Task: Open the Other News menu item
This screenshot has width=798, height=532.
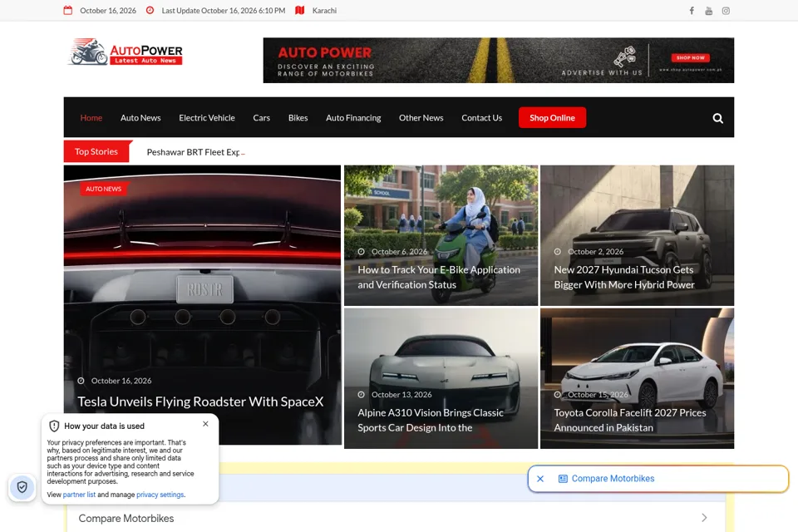Action: (x=421, y=117)
